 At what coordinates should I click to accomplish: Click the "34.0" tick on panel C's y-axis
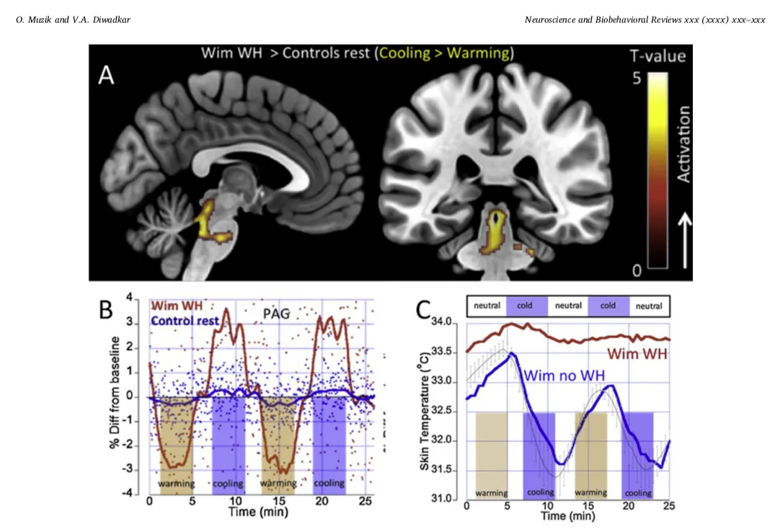pos(442,322)
